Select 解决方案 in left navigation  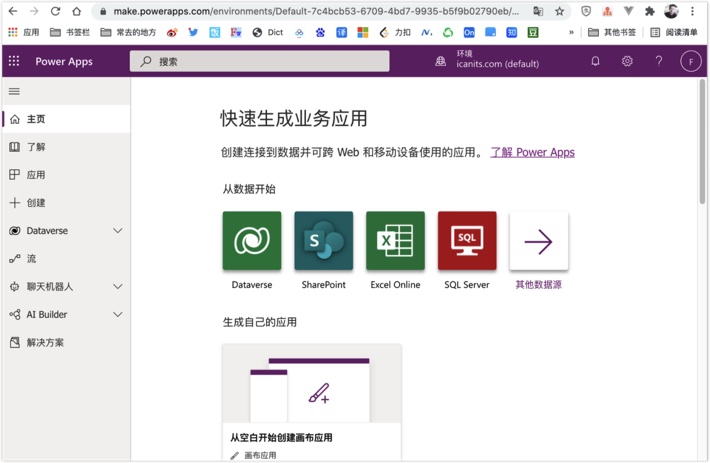point(66,343)
